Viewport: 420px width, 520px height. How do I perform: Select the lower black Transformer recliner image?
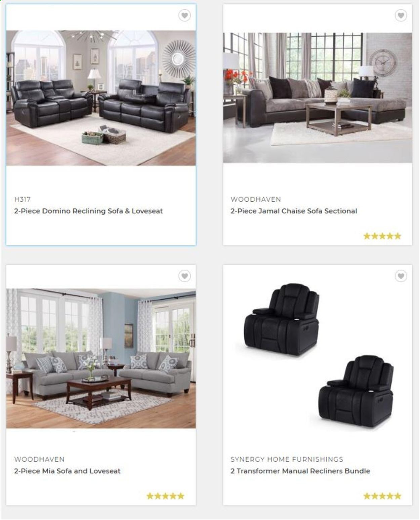356,392
